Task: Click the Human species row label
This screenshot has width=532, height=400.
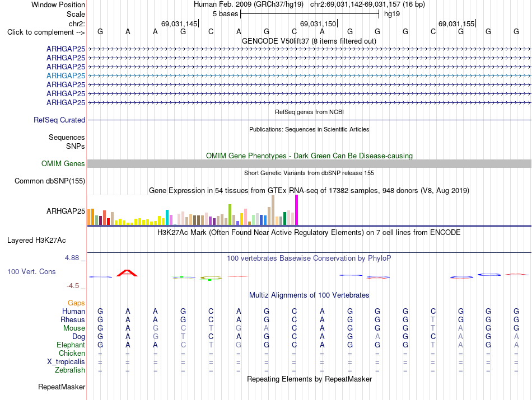Action: tap(73, 311)
